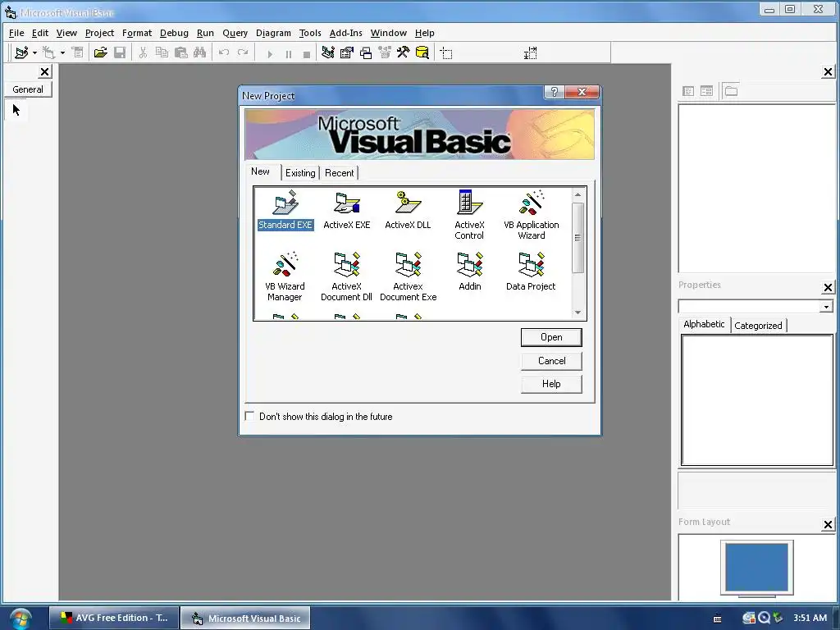Expand the Properties object combo box
The height and width of the screenshot is (630, 840).
point(826,307)
